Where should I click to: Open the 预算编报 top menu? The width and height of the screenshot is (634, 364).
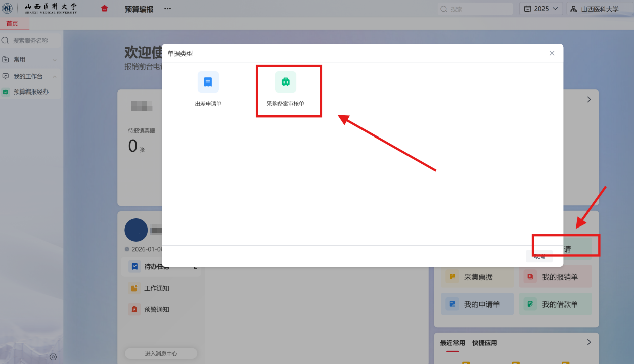139,9
